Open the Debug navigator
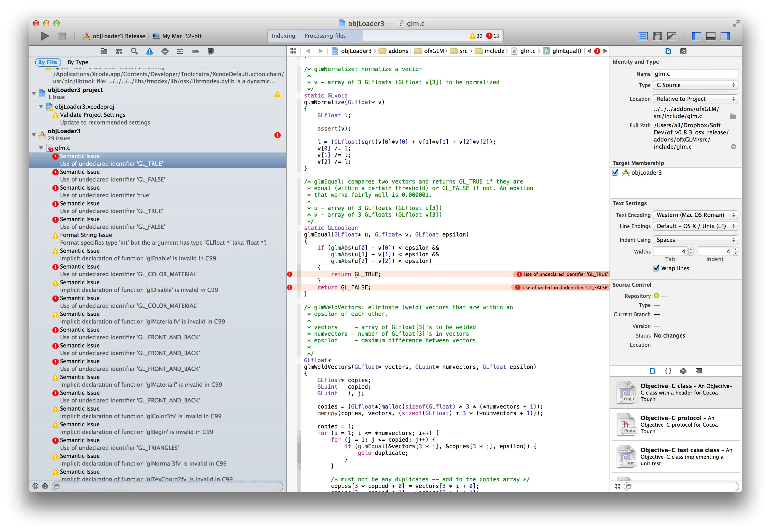 coord(180,51)
